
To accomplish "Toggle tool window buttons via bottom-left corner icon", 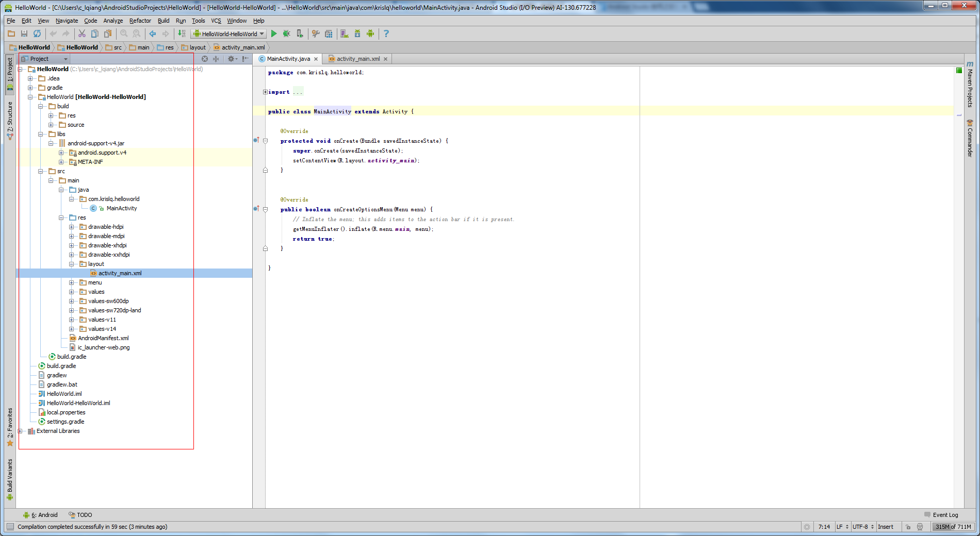I will 10,527.
